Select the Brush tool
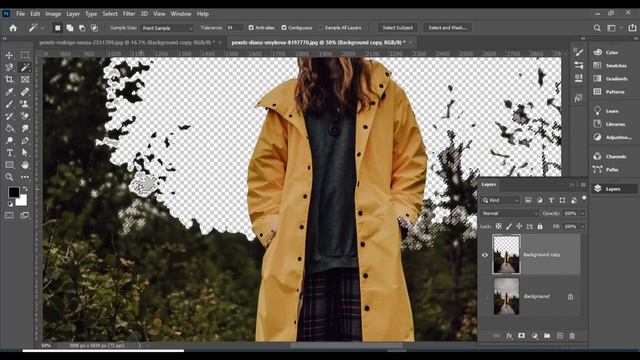640x360 pixels. click(x=9, y=104)
